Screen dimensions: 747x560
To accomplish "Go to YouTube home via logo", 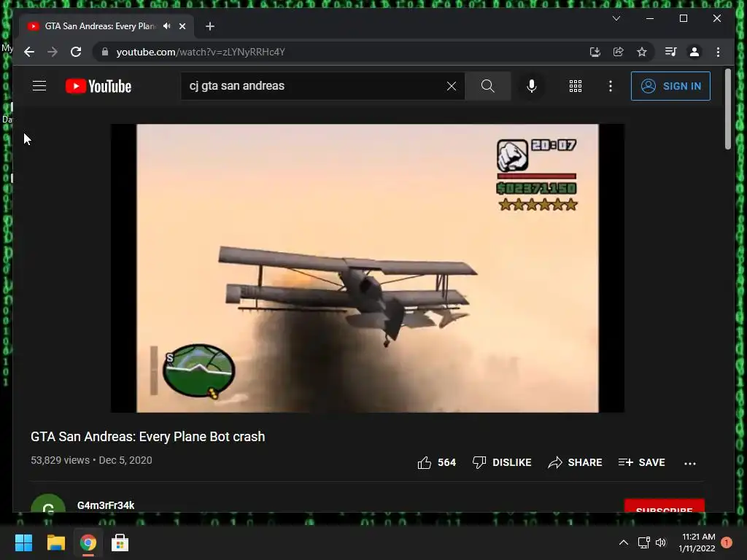I will [98, 86].
